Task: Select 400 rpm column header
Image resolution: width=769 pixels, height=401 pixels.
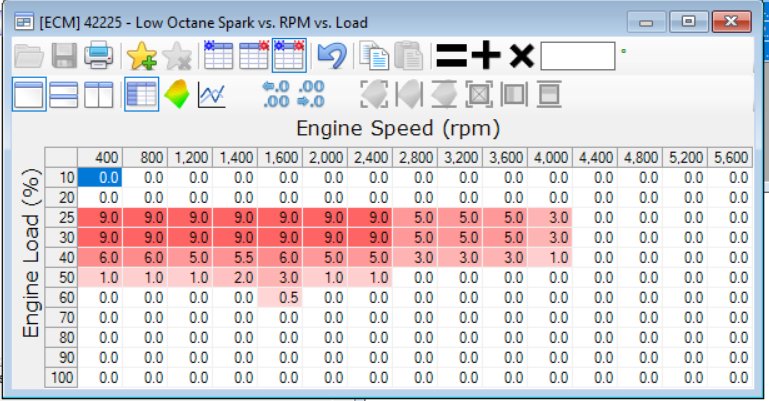Action: 100,157
